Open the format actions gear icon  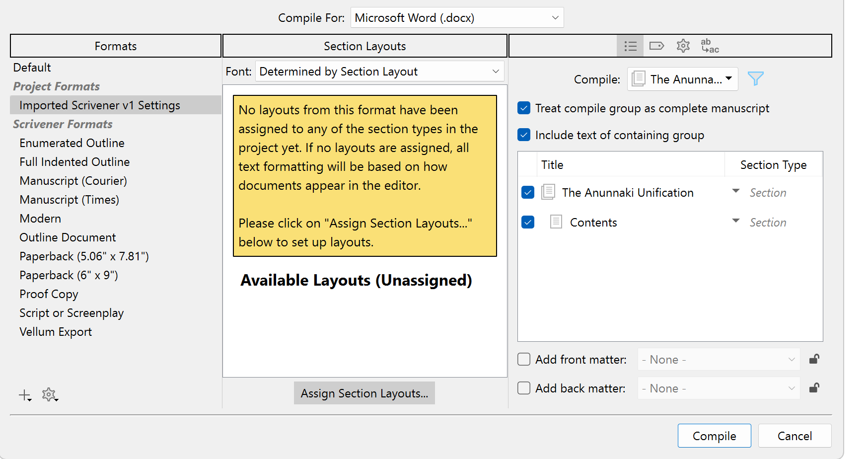(x=50, y=395)
